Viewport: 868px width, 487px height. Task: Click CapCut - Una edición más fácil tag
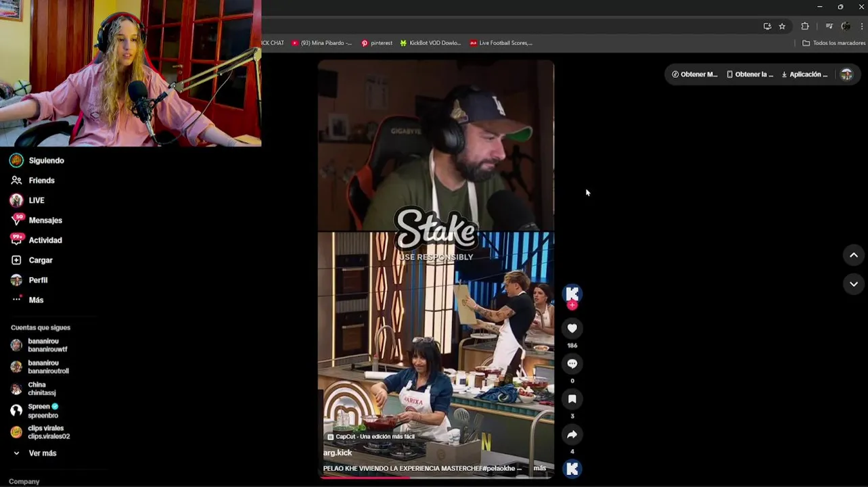(371, 436)
